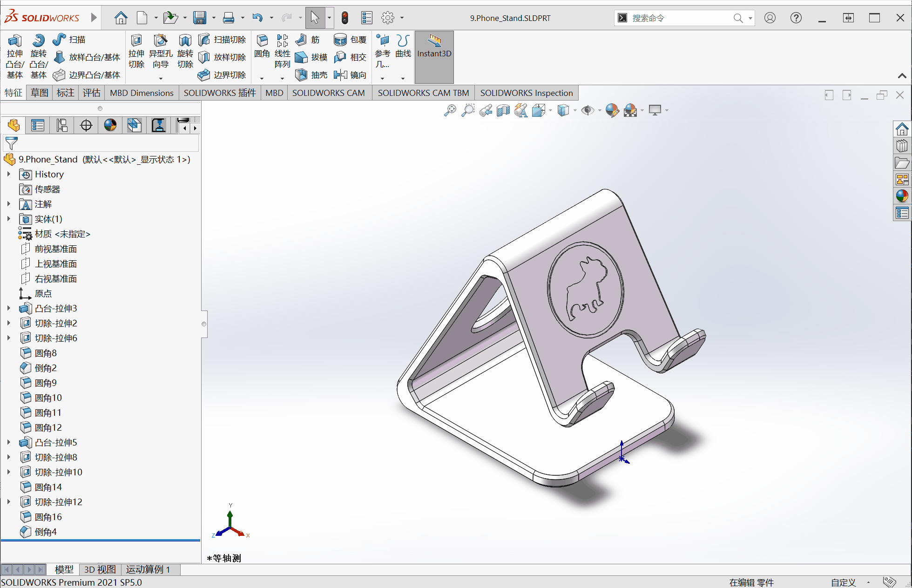Image resolution: width=912 pixels, height=588 pixels.
Task: Open the MBD Dimensions tab
Action: tap(142, 93)
